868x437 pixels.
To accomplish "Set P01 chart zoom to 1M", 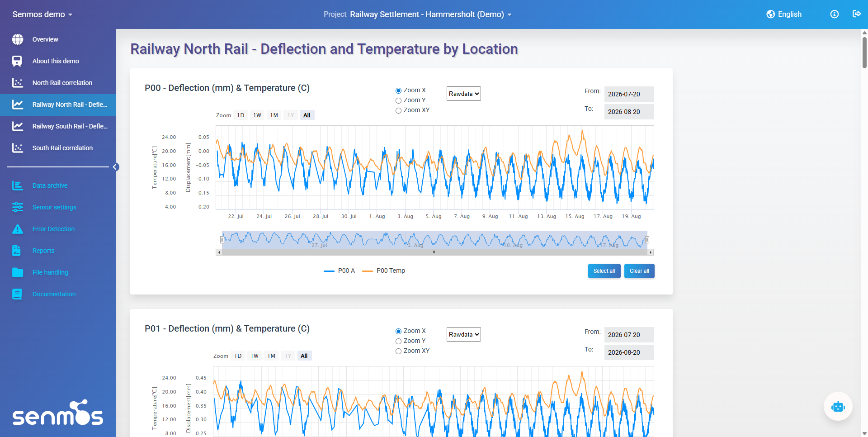I will 271,356.
